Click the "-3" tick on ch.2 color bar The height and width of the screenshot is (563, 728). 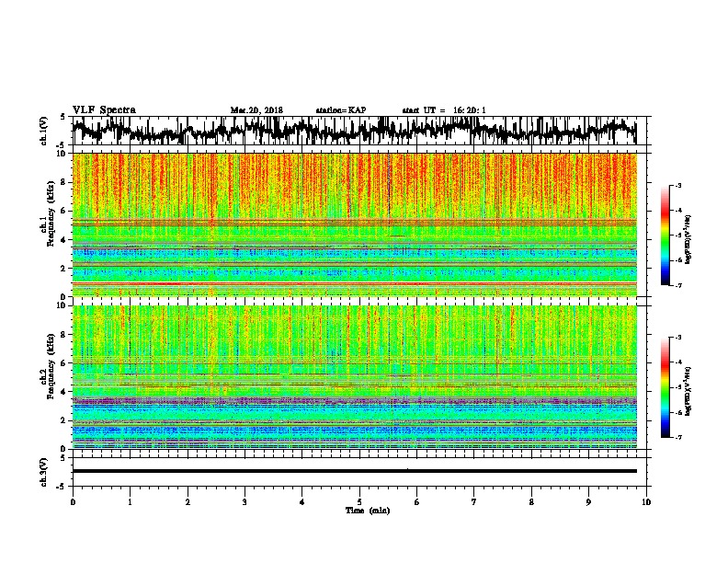[678, 338]
